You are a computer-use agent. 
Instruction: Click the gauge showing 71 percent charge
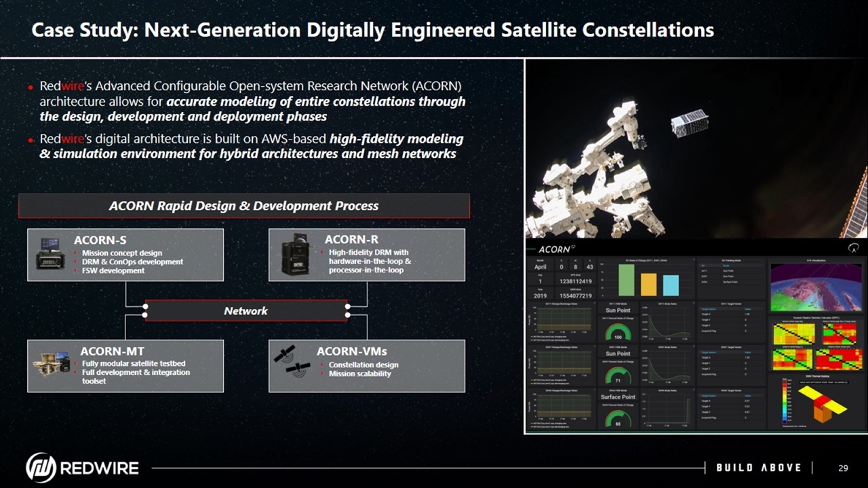(618, 376)
